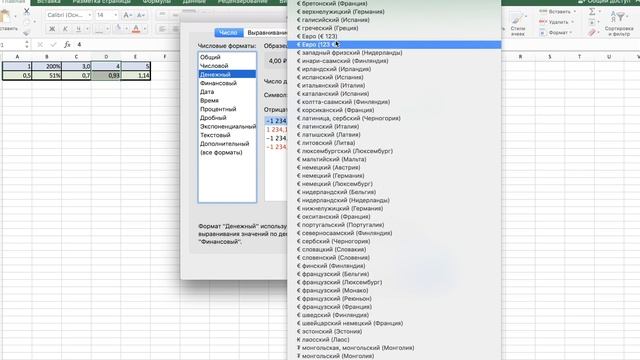Viewport: 640px width, 360px height.
Task: Click the Insert cells (Вставить) ribbon button
Action: [x=558, y=11]
